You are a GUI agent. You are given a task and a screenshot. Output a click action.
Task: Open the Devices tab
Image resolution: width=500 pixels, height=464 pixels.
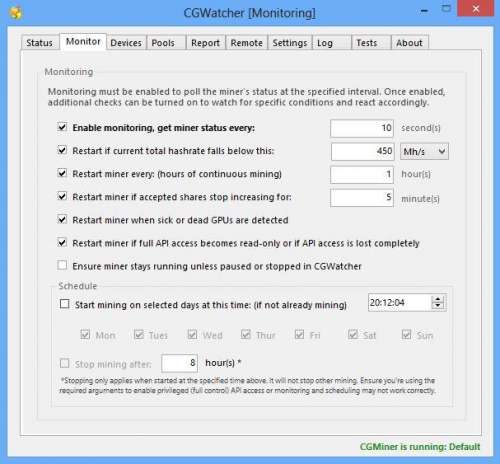(126, 43)
